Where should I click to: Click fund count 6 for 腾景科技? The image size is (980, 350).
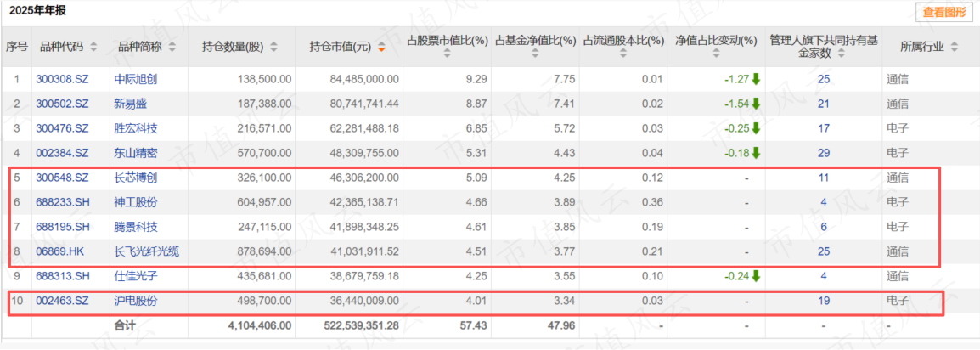824,227
